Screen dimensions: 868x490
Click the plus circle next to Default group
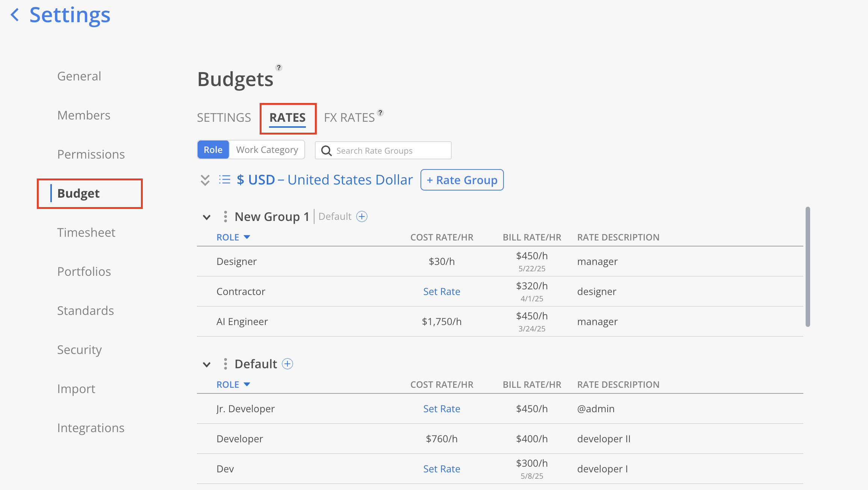[287, 364]
